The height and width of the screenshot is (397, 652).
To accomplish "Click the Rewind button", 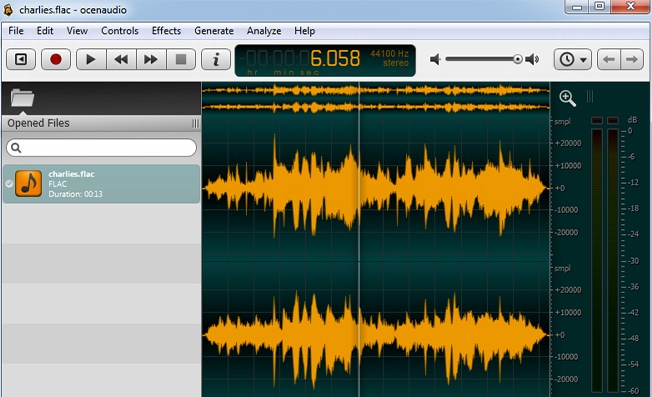I will click(121, 59).
